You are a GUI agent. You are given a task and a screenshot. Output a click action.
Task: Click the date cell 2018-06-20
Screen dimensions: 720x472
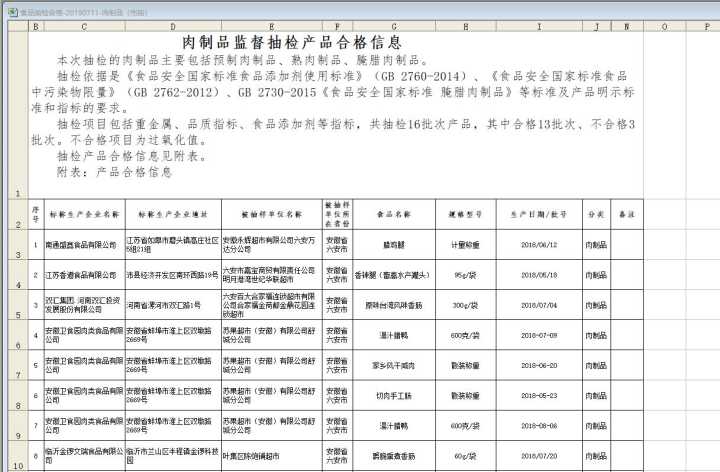pyautogui.click(x=539, y=365)
